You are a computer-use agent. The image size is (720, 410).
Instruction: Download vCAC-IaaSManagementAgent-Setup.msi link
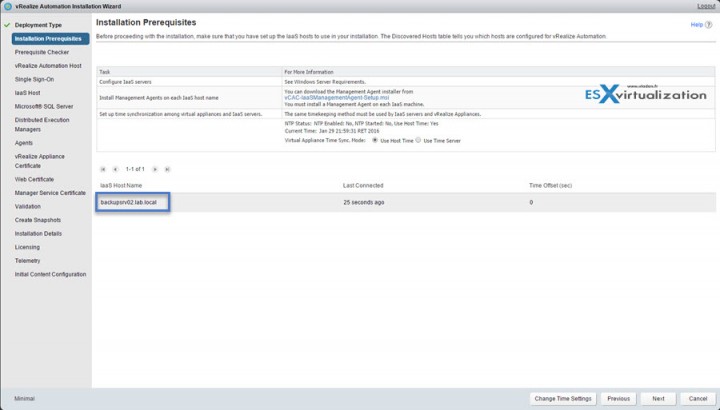click(337, 98)
